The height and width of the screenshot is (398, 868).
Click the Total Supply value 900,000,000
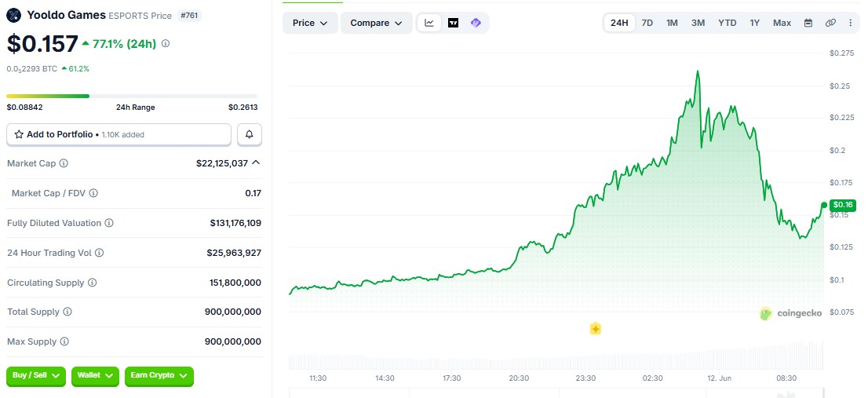tap(233, 312)
